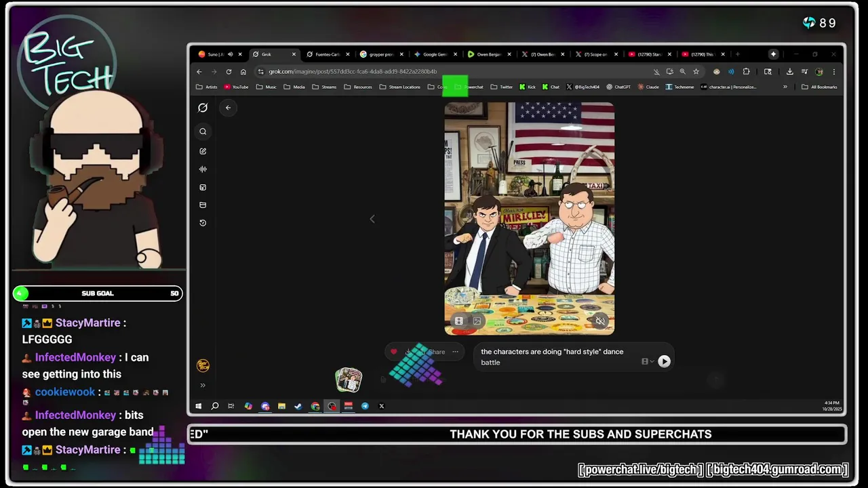Show previous image with left chevron
The width and height of the screenshot is (868, 488).
372,219
